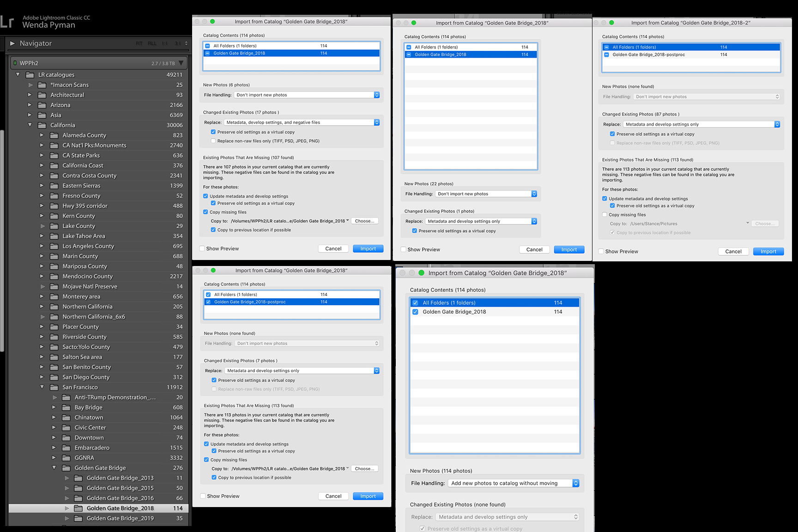Click the Lr Lightroom logo

point(7,22)
